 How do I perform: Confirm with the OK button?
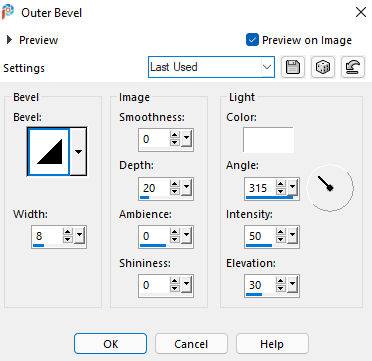110,344
